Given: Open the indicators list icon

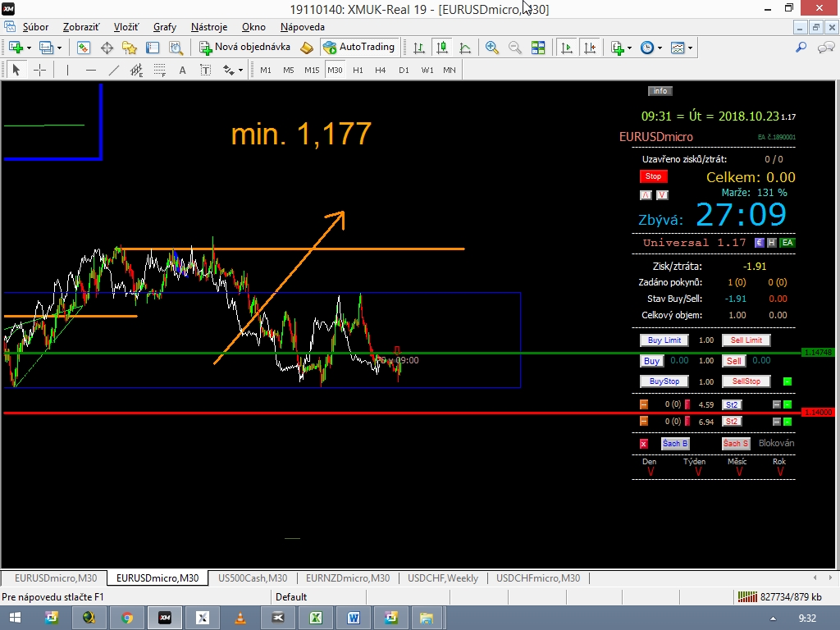Looking at the screenshot, I should tap(618, 48).
